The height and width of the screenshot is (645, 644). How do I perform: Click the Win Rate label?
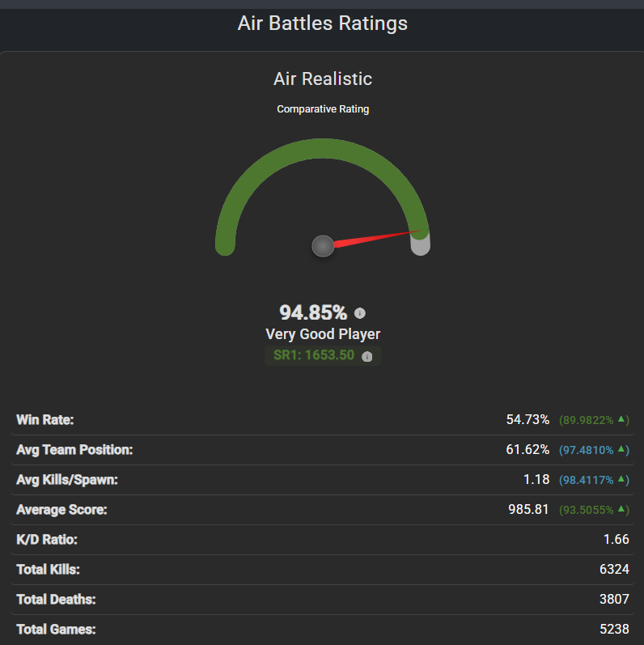[x=44, y=420]
